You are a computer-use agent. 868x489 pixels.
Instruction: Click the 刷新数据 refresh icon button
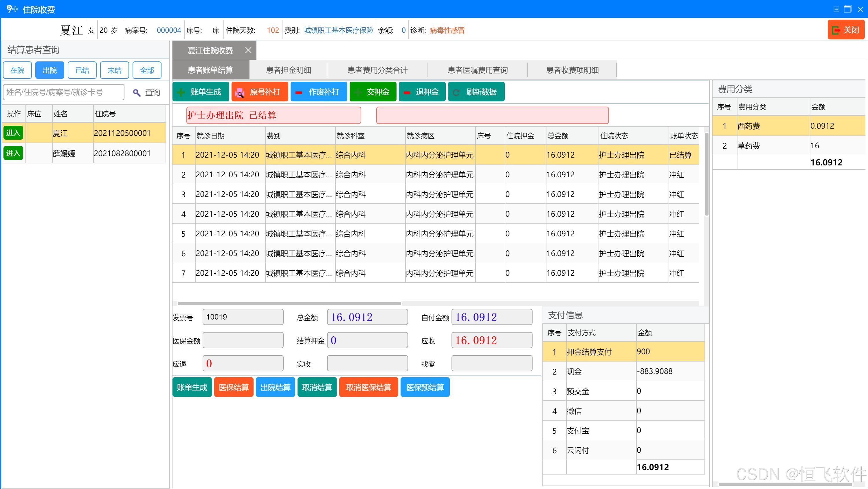[476, 92]
